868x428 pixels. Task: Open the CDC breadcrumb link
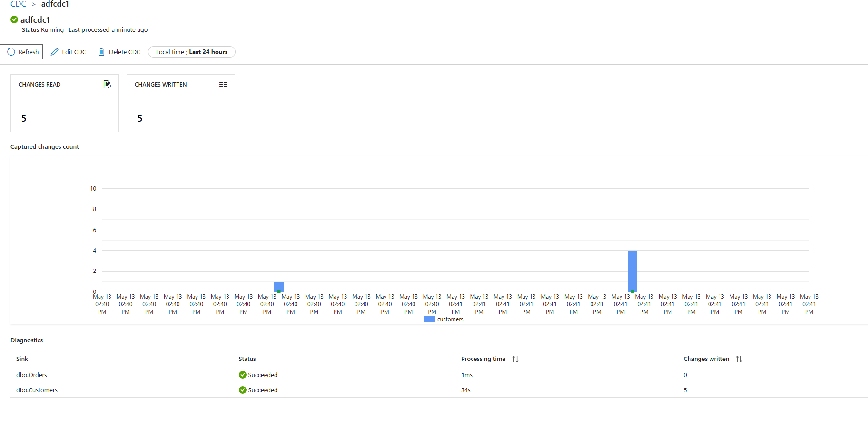pos(18,4)
